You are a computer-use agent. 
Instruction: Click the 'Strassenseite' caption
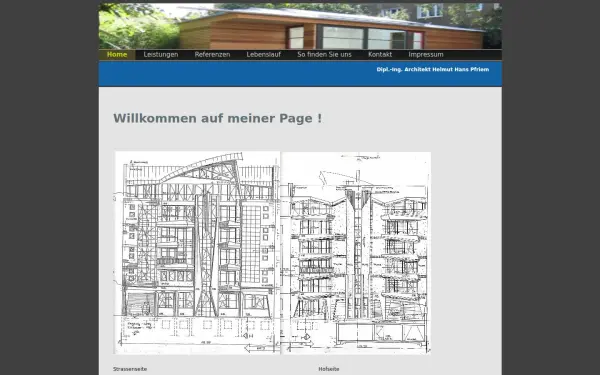pos(130,369)
